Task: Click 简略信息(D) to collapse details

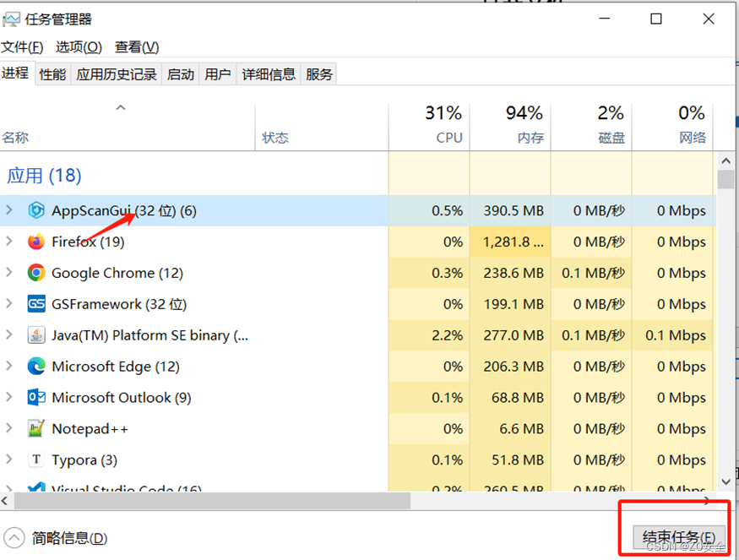Action: 56,538
